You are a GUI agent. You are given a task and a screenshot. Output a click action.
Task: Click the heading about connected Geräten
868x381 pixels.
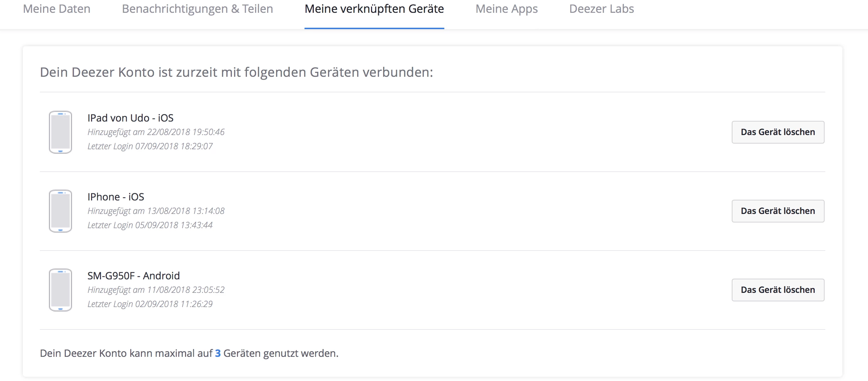point(237,73)
